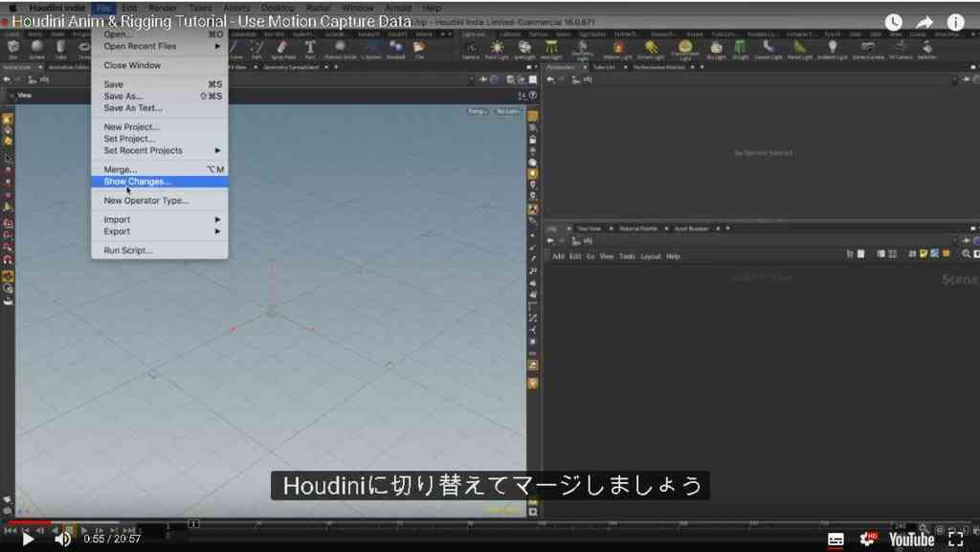This screenshot has height=552, width=980.
Task: Open the YouTube logo link
Action: 912,540
